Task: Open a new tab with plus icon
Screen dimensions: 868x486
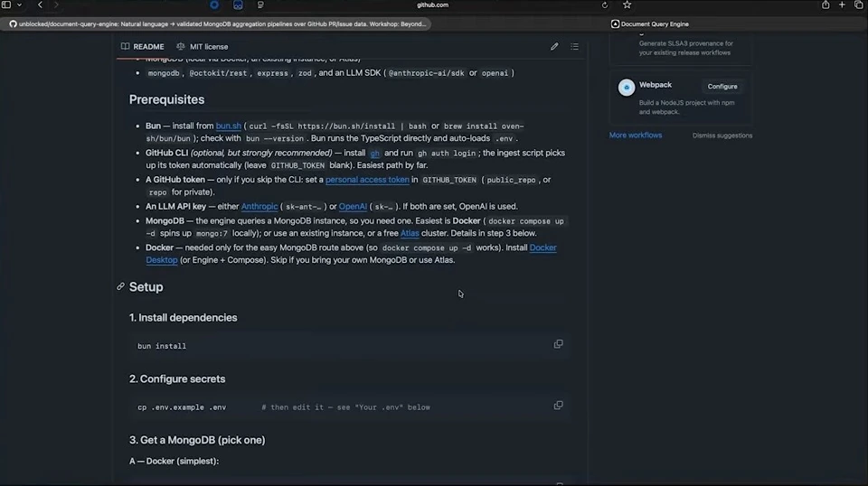Action: [x=842, y=5]
